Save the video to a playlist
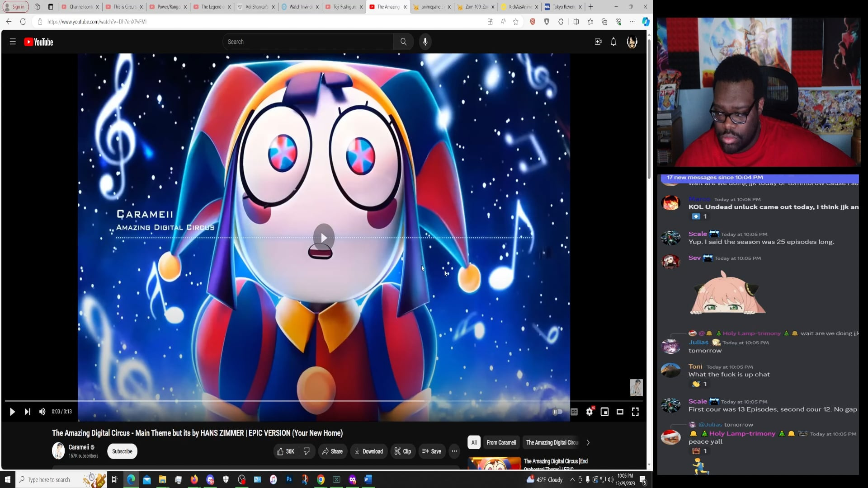The height and width of the screenshot is (488, 868). click(x=432, y=451)
